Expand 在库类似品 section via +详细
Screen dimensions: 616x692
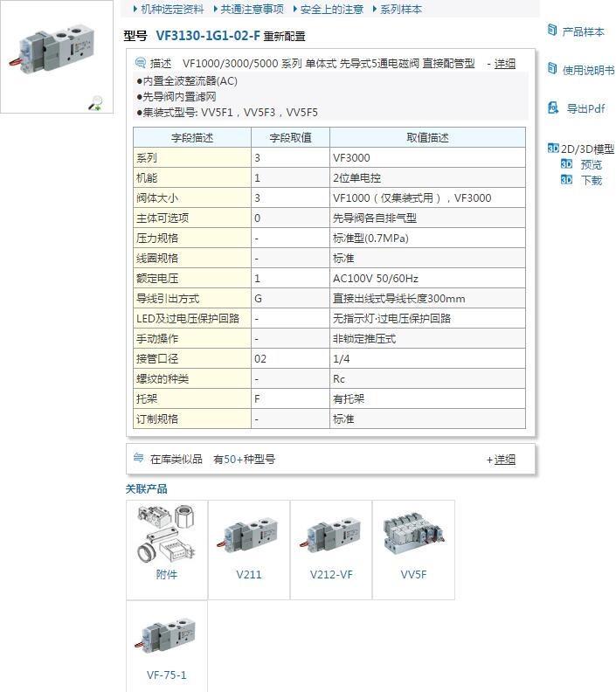pos(502,460)
